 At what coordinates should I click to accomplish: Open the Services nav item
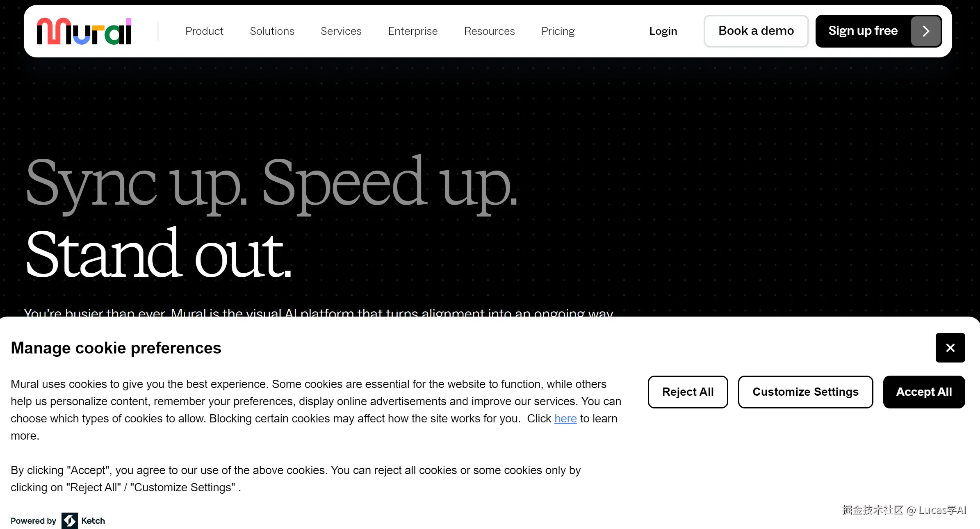tap(341, 31)
